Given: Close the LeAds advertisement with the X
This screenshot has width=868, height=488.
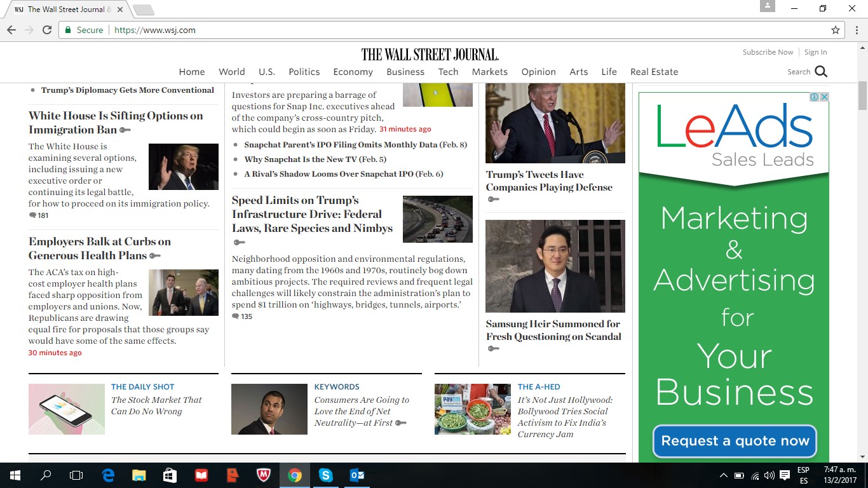Looking at the screenshot, I should tap(824, 97).
